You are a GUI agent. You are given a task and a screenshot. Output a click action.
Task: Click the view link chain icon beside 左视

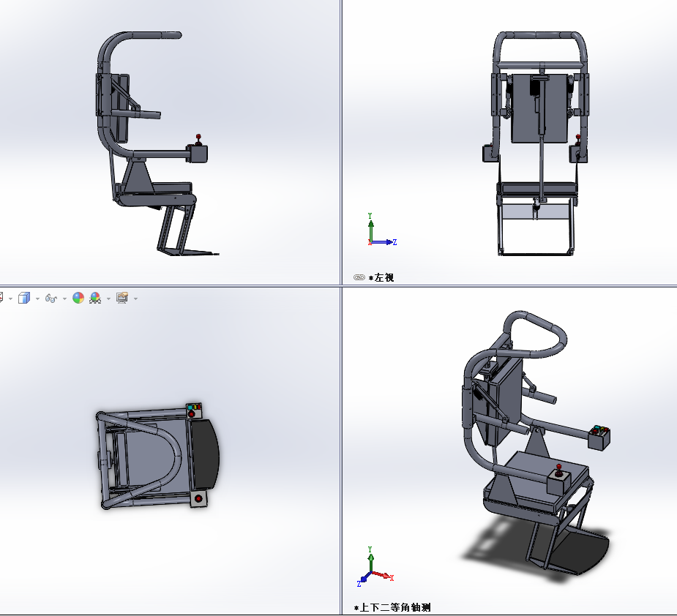[359, 277]
